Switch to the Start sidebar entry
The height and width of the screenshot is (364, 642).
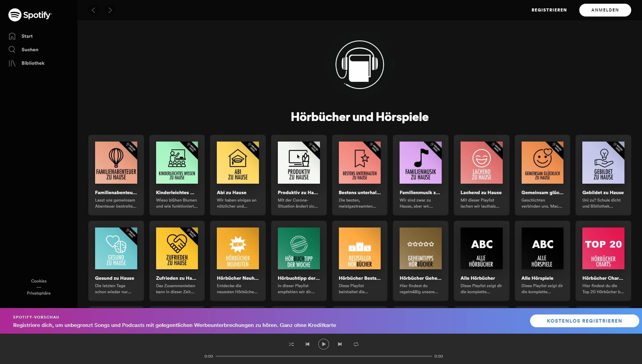pos(27,36)
